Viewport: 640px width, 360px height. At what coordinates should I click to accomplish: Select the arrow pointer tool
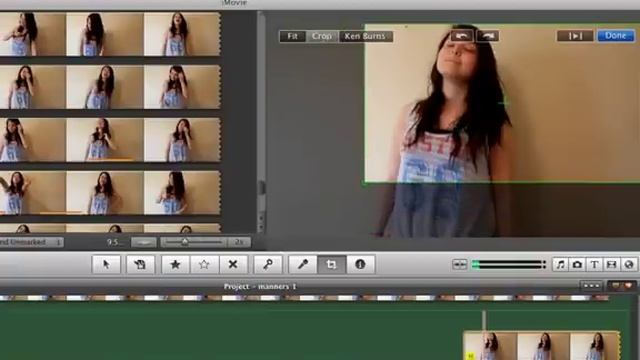pyautogui.click(x=106, y=264)
